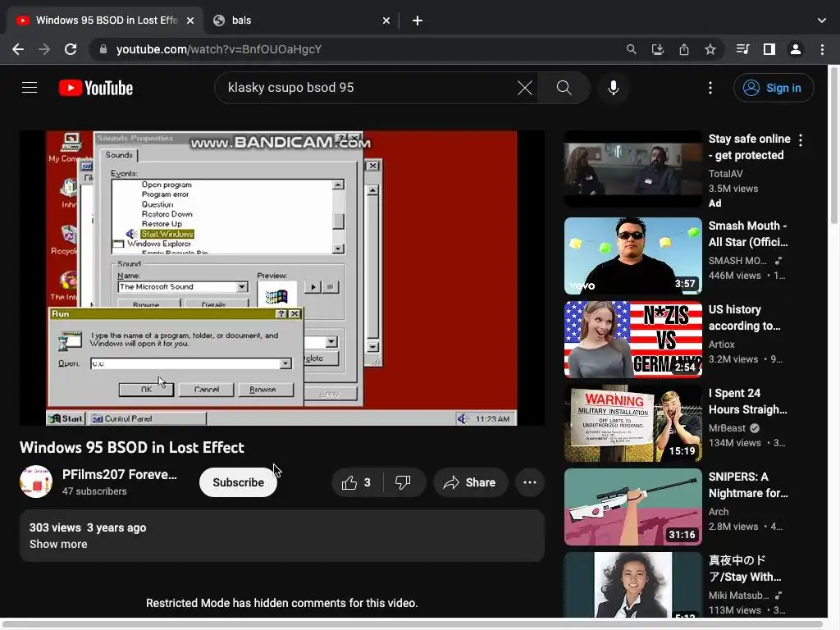Screen dimensions: 840x630
Task: Open the 'Stay safe online' ad title
Action: pyautogui.click(x=749, y=147)
